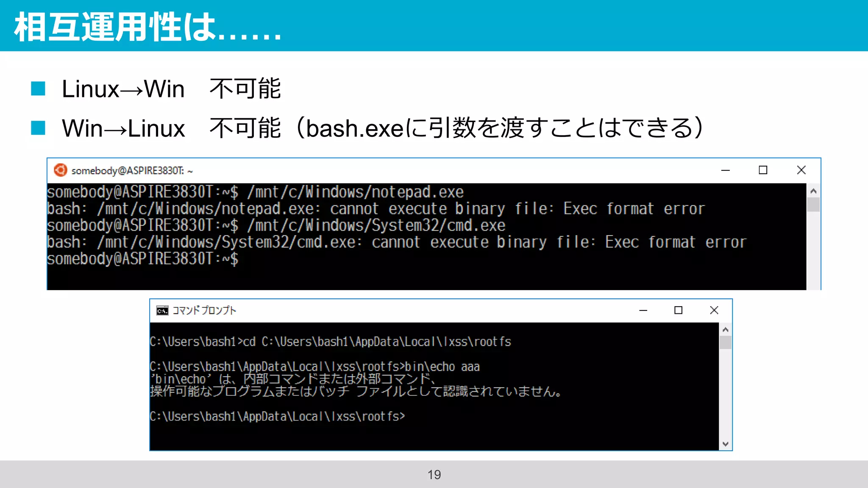Click scrollbar thumb in bash window

coord(813,205)
